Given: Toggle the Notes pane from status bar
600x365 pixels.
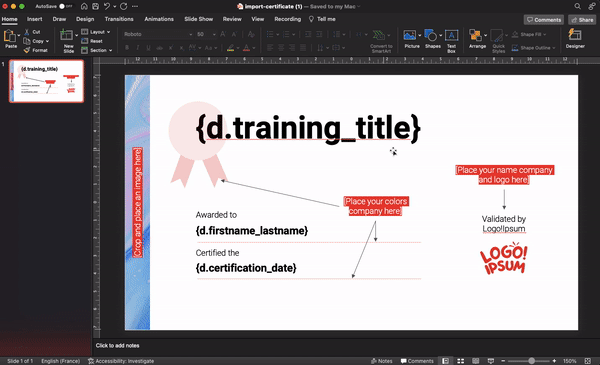Looking at the screenshot, I should click(382, 361).
